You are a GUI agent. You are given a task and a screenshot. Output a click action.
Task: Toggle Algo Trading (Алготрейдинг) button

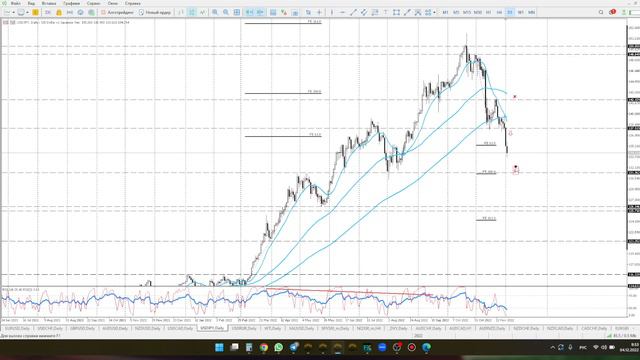point(117,12)
